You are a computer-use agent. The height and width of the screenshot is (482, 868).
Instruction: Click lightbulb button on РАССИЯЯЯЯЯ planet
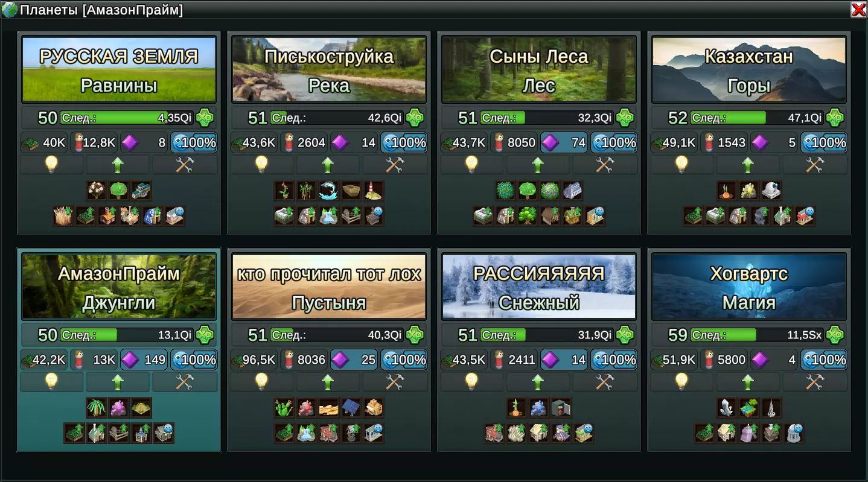click(x=471, y=381)
